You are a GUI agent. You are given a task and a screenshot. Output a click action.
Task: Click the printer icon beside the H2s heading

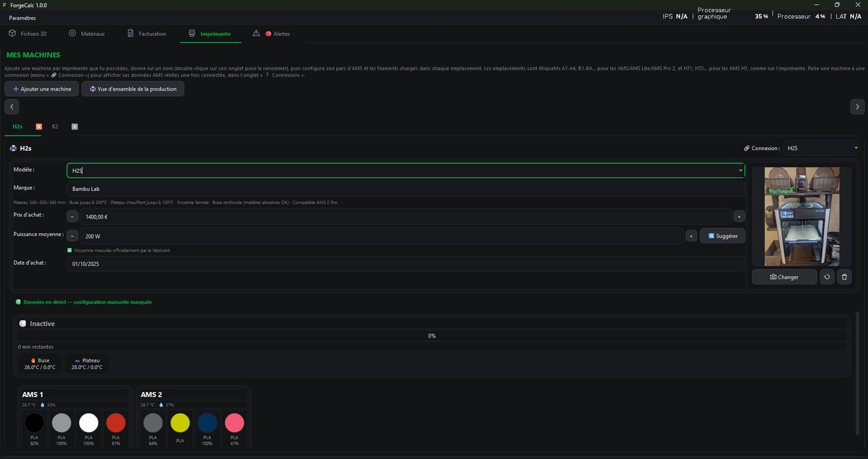click(x=14, y=149)
